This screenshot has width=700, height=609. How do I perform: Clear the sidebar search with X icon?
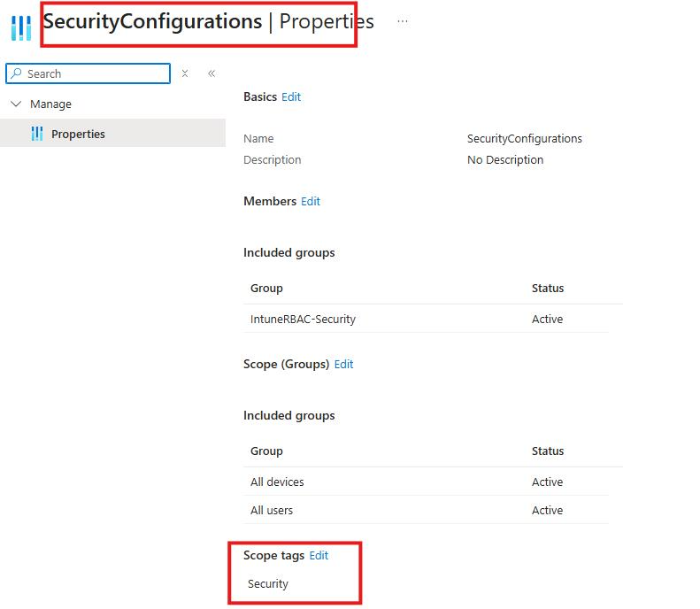tap(185, 73)
